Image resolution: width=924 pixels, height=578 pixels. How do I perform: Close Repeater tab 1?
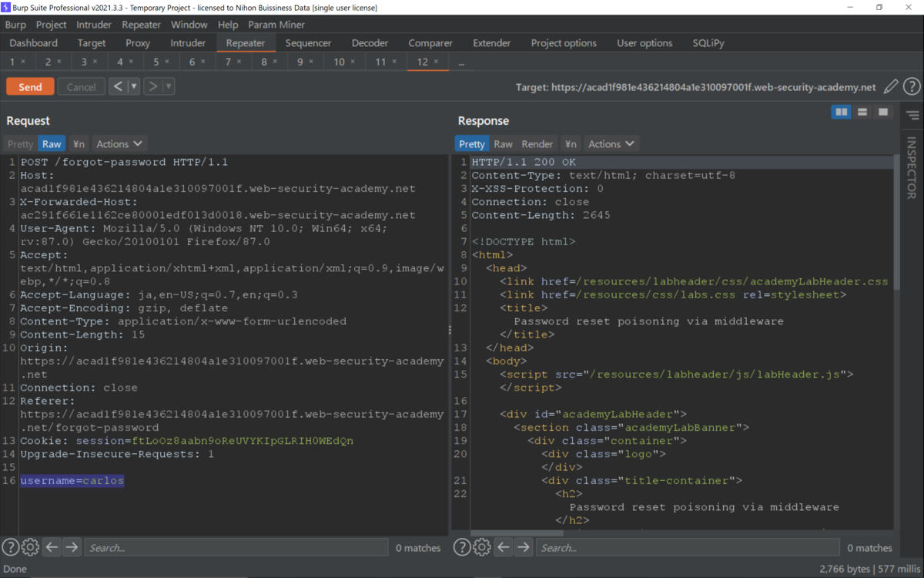[x=23, y=62]
